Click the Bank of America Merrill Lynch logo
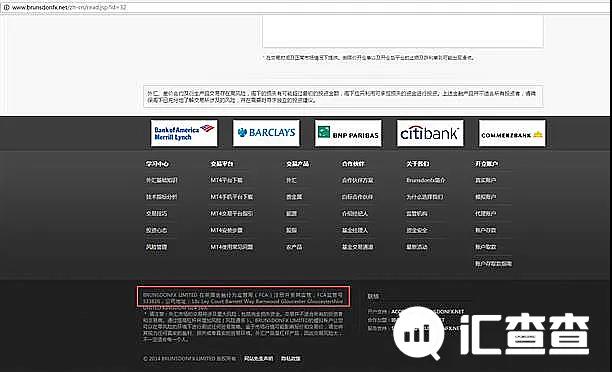The height and width of the screenshot is (372, 612). (184, 133)
